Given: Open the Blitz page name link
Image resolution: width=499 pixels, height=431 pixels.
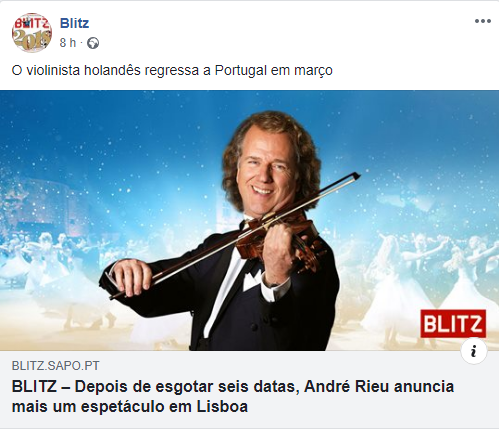Looking at the screenshot, I should (x=74, y=23).
